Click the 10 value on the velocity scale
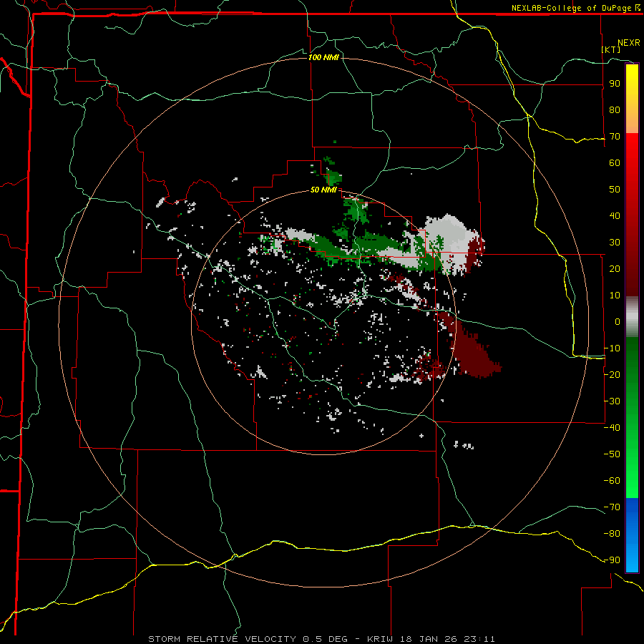 pyautogui.click(x=615, y=296)
